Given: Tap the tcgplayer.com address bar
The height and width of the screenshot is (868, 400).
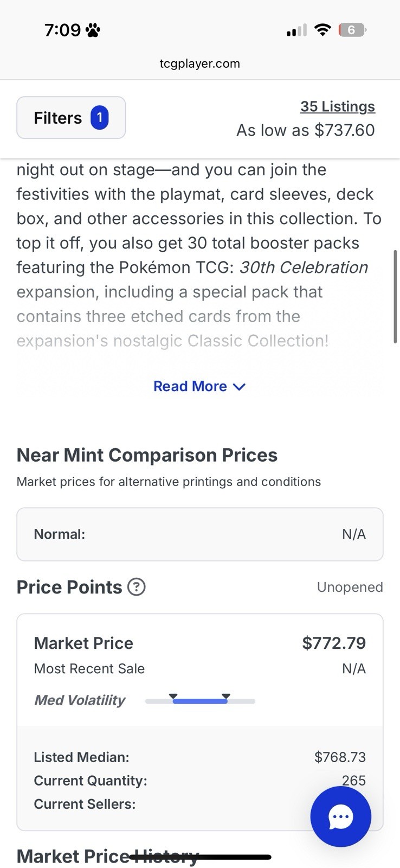Looking at the screenshot, I should [200, 63].
